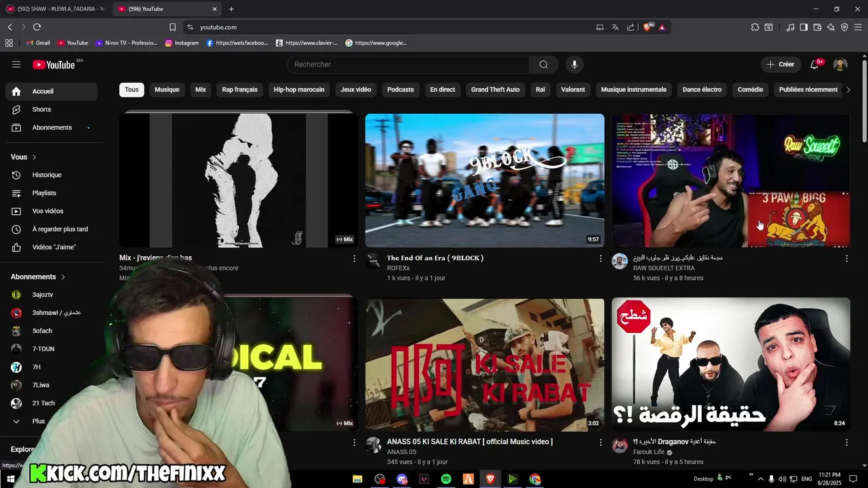Select the Tous filter chip
Screen dimensions: 868x488
[132, 89]
